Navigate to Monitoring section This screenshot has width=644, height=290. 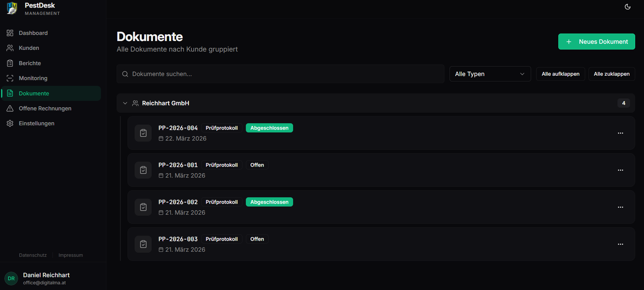(x=33, y=78)
